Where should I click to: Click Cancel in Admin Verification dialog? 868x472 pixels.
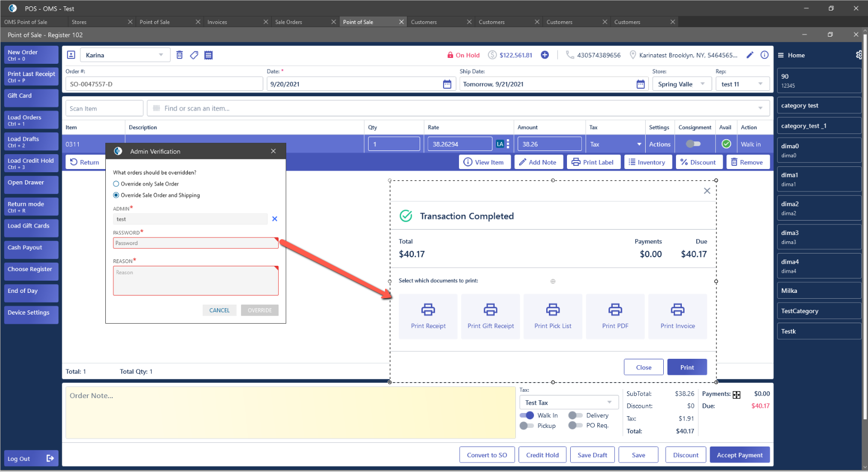pos(219,310)
